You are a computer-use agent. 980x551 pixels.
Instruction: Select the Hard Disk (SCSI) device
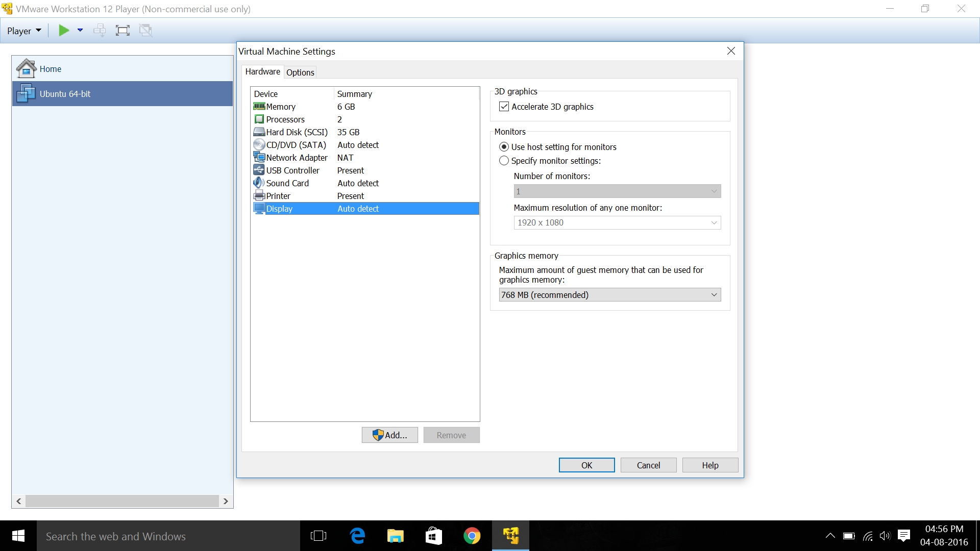coord(297,132)
